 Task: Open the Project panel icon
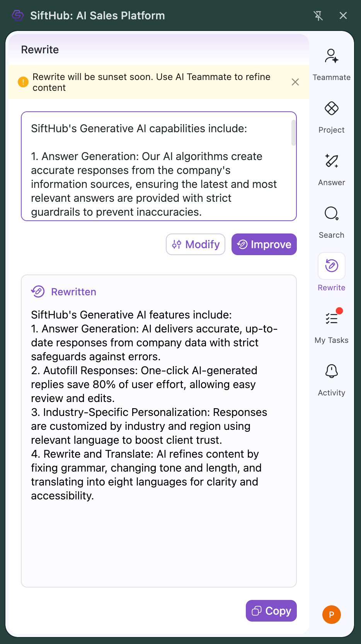pos(331,109)
